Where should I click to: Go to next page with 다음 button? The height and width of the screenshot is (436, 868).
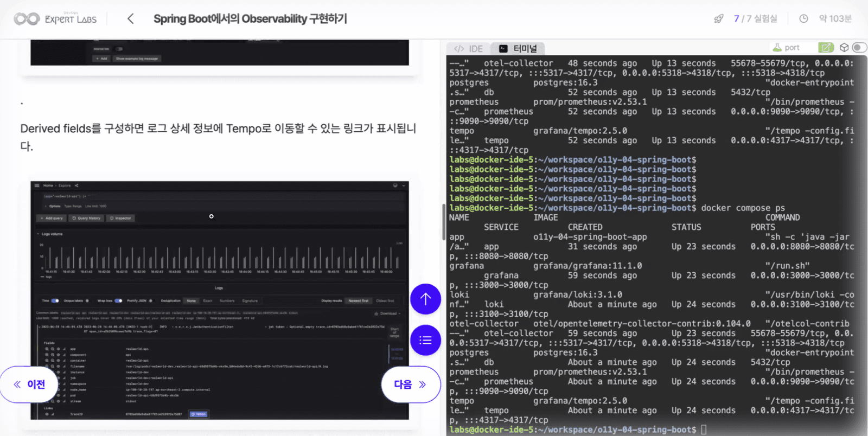(411, 384)
